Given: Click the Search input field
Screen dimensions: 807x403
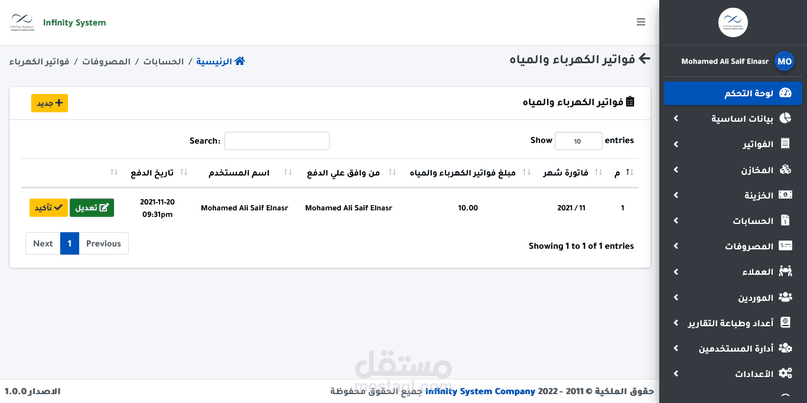Looking at the screenshot, I should tap(276, 141).
